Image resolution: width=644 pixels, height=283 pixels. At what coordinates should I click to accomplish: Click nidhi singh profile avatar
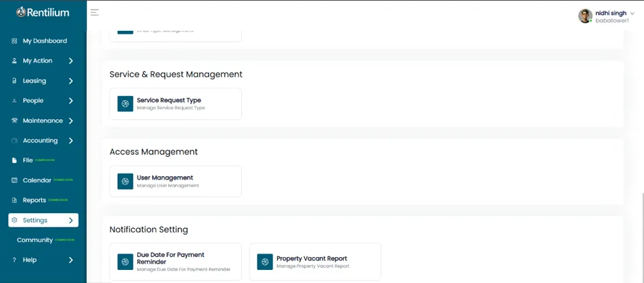[585, 16]
